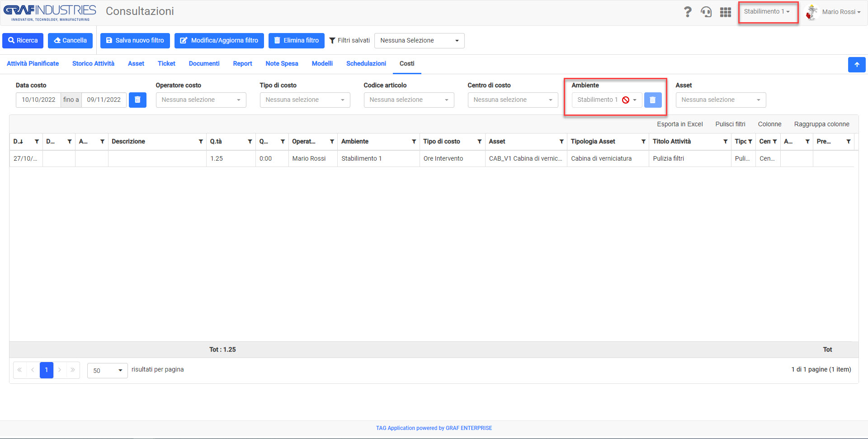
Task: Open filter icon on Descrizione column
Action: coord(201,142)
